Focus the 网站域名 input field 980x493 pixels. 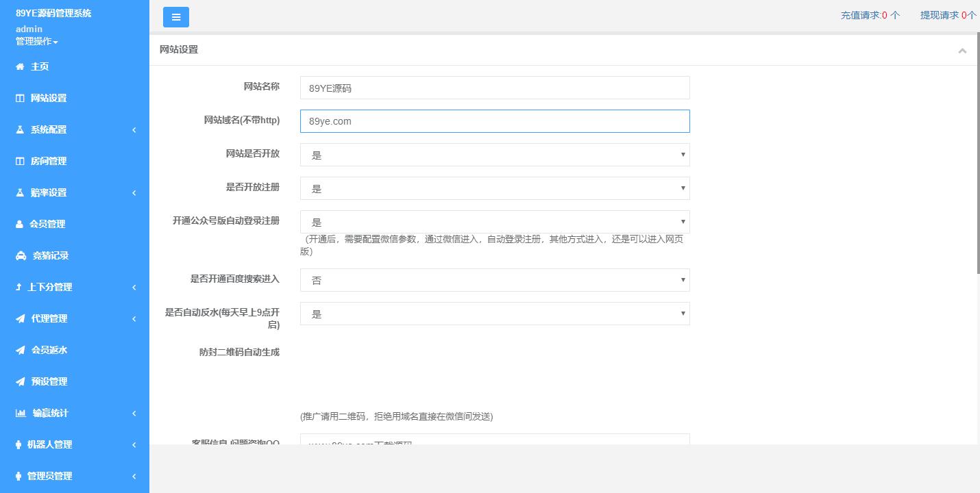495,121
